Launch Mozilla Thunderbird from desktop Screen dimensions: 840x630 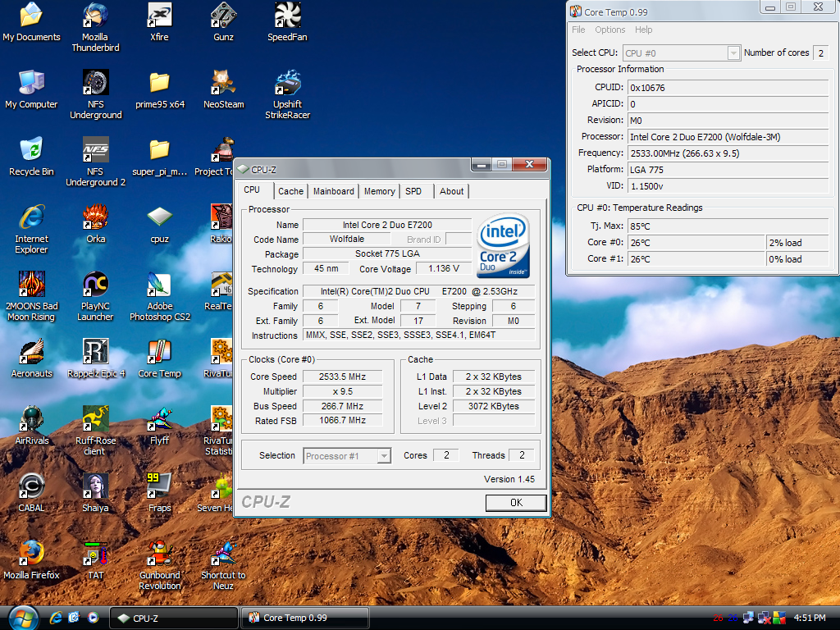tap(95, 28)
